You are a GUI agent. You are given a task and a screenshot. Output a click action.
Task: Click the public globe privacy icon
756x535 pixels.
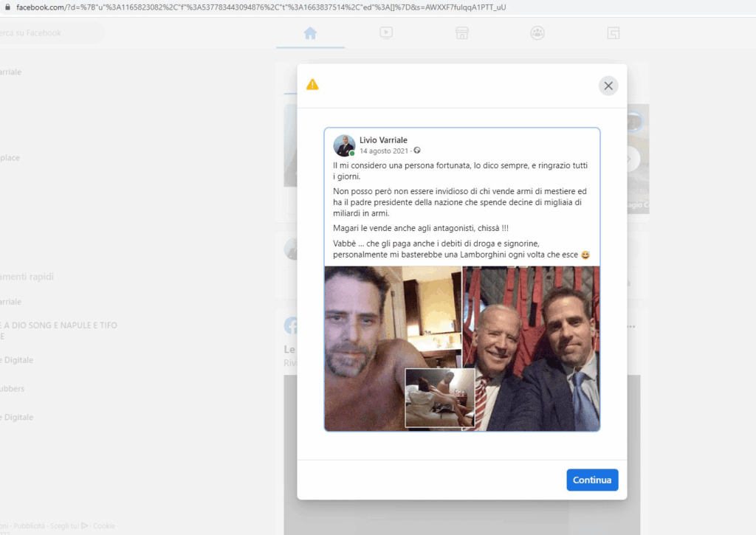pyautogui.click(x=417, y=151)
